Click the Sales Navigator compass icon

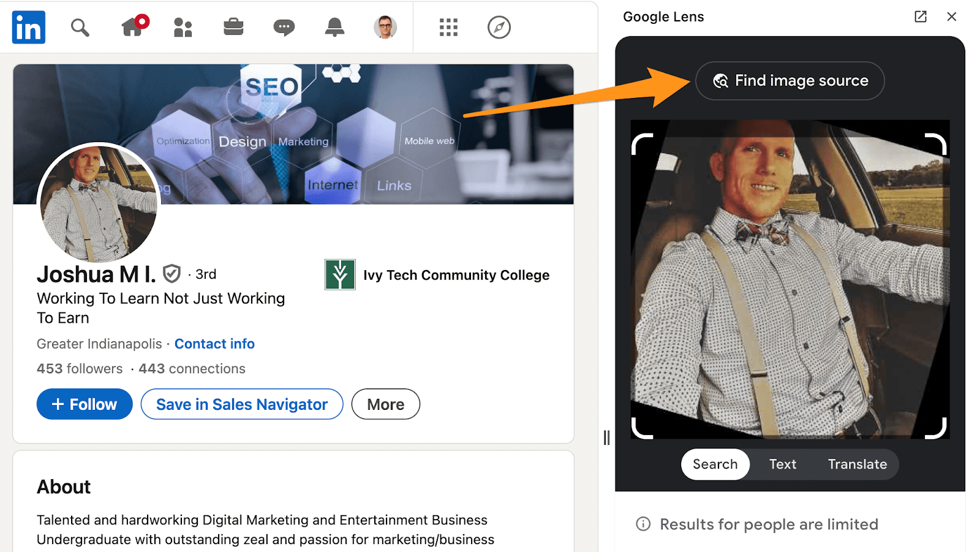pyautogui.click(x=499, y=28)
